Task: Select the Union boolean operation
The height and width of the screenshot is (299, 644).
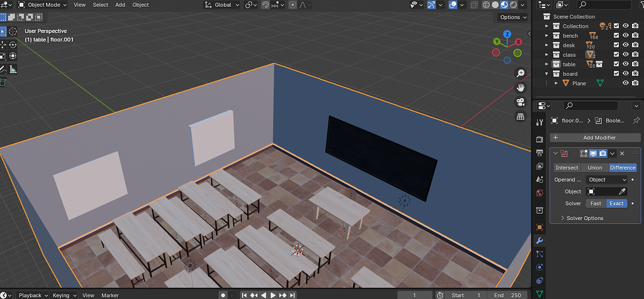Action: pyautogui.click(x=595, y=168)
